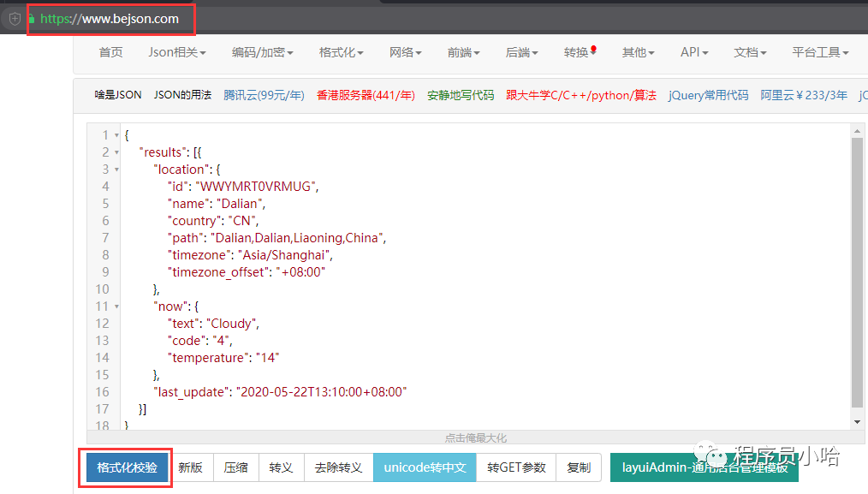Collapse the results array on line 2
This screenshot has width=868, height=494.
[116, 152]
